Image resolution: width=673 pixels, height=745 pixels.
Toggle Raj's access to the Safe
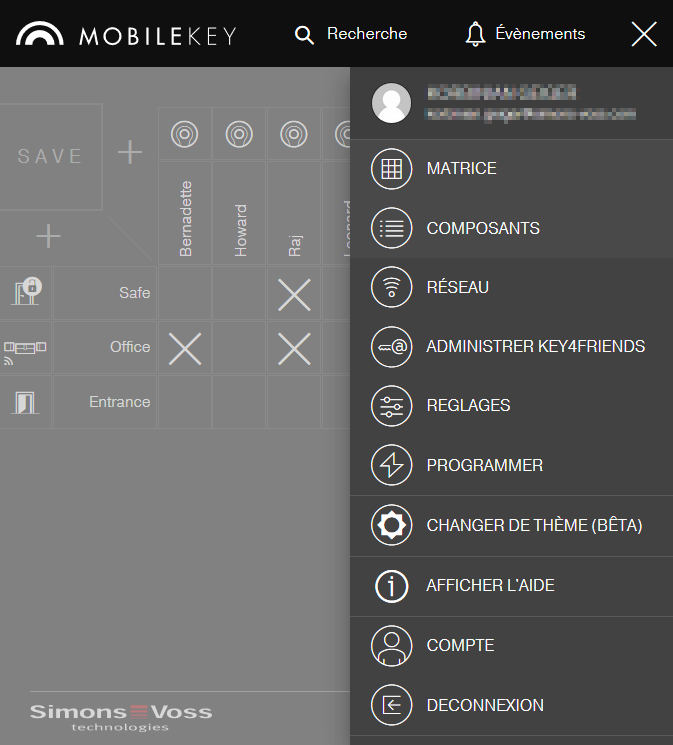pyautogui.click(x=294, y=294)
